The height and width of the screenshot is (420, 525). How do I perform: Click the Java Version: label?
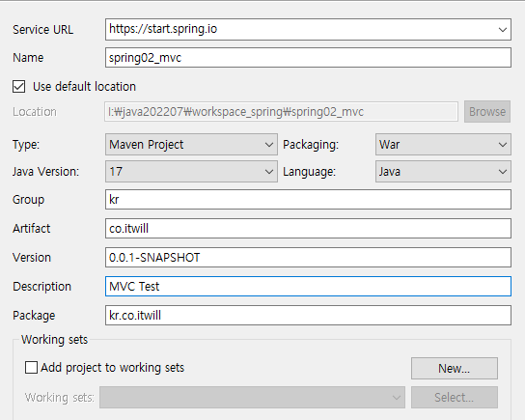coord(46,172)
